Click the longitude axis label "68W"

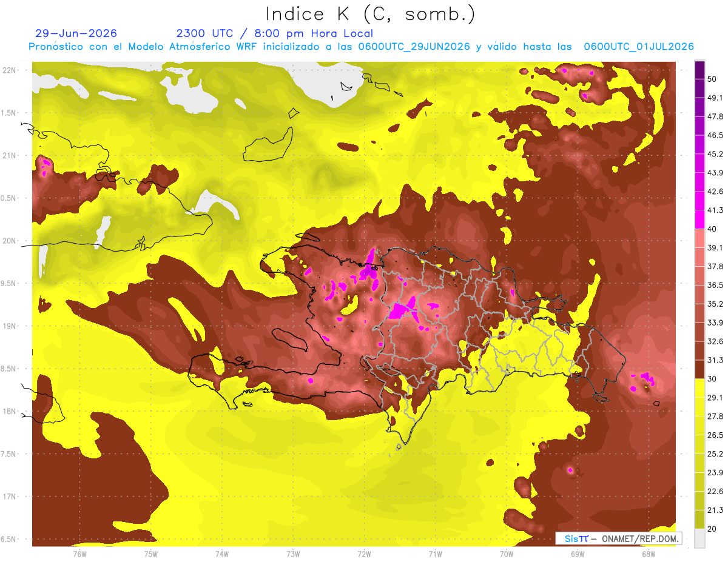[648, 554]
